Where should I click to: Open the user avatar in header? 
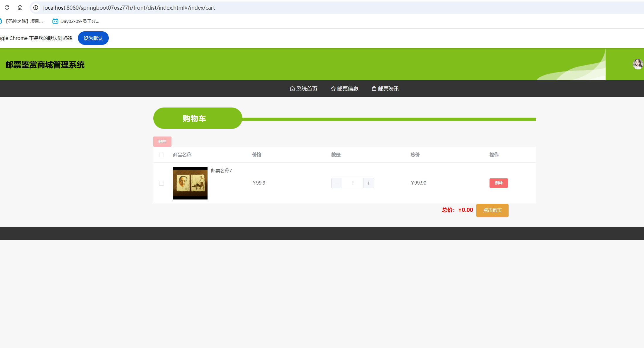click(x=638, y=64)
